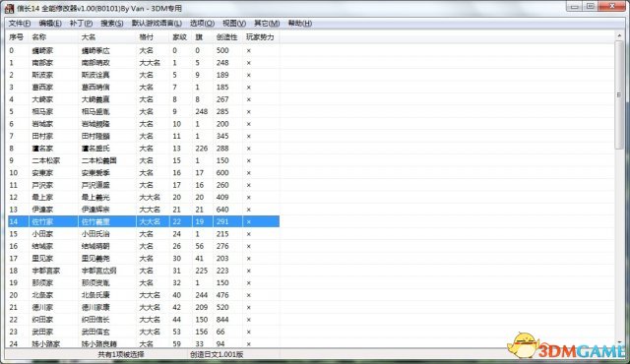Image resolution: width=630 pixels, height=364 pixels.
Task: Click the creativity value 600 in row 10
Action: [x=222, y=173]
